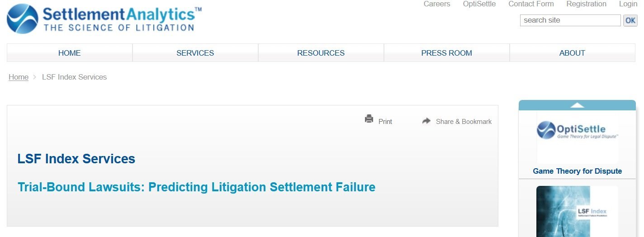This screenshot has height=237, width=644.
Task: Open the ABOUT menu tab
Action: pos(573,53)
